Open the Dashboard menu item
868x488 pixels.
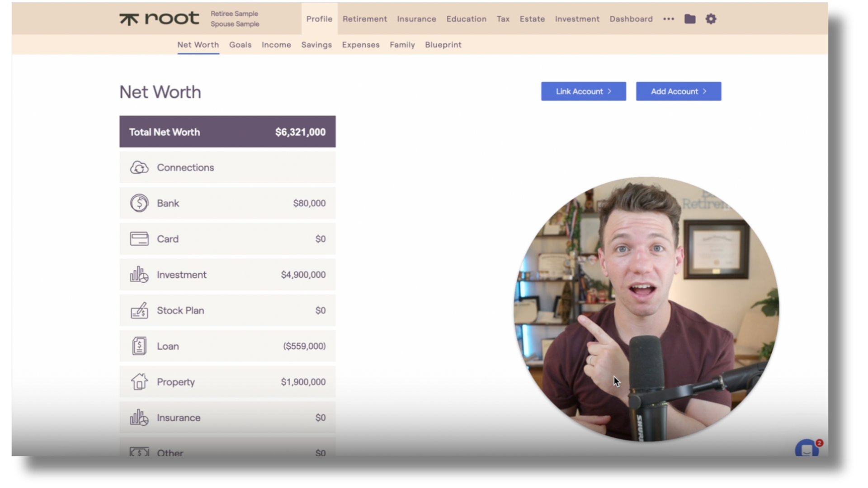(631, 19)
